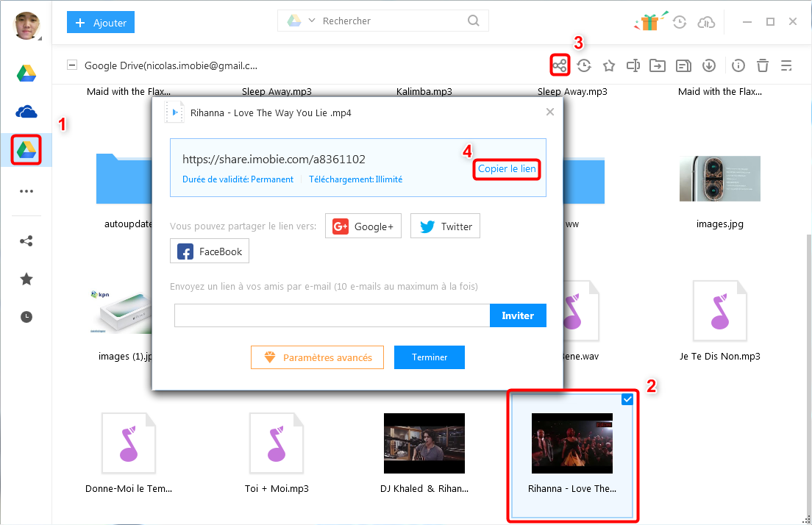Select the DJ Khaled & Rihan... video
Screen dimensions: 812x525
(424, 443)
